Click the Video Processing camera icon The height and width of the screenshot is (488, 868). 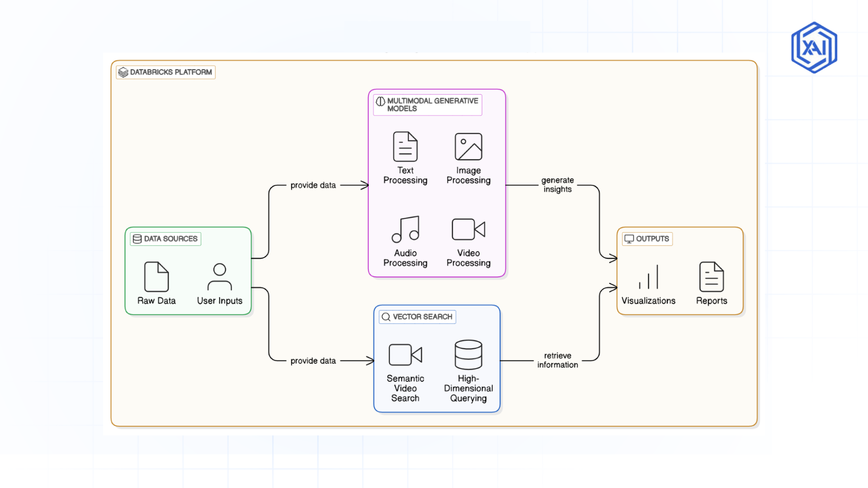tap(467, 229)
